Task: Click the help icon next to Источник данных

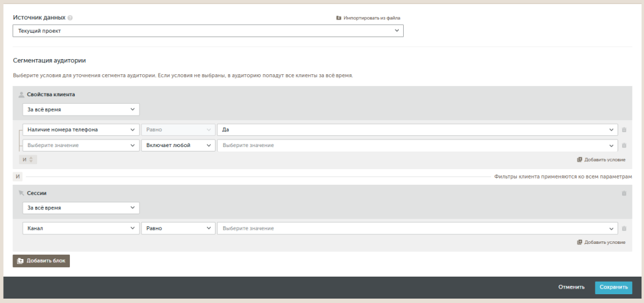Action: point(70,18)
